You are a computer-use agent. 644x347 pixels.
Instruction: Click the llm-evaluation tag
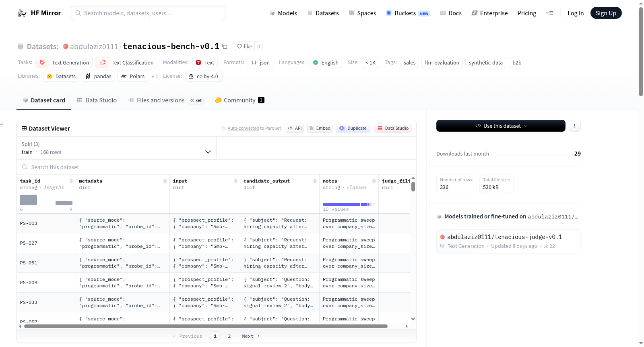pos(442,62)
